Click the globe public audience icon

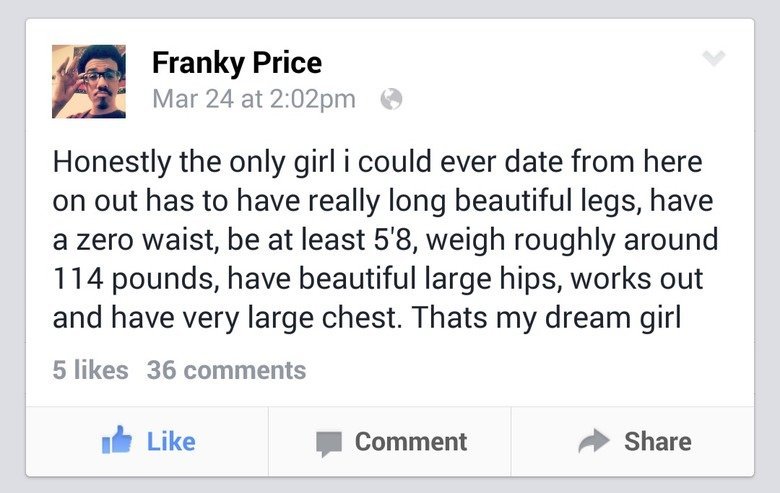pyautogui.click(x=392, y=99)
